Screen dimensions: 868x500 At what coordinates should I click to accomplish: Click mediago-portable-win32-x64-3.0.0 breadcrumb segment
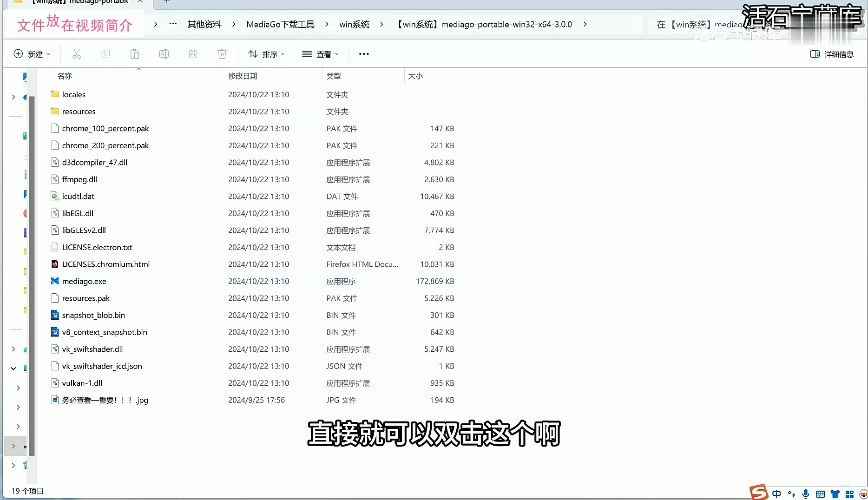coord(483,24)
